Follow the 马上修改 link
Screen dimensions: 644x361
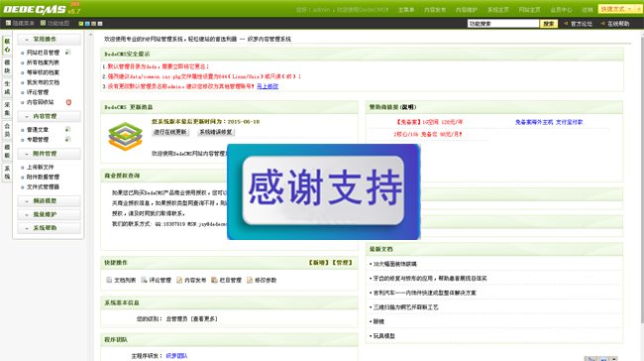click(x=268, y=86)
